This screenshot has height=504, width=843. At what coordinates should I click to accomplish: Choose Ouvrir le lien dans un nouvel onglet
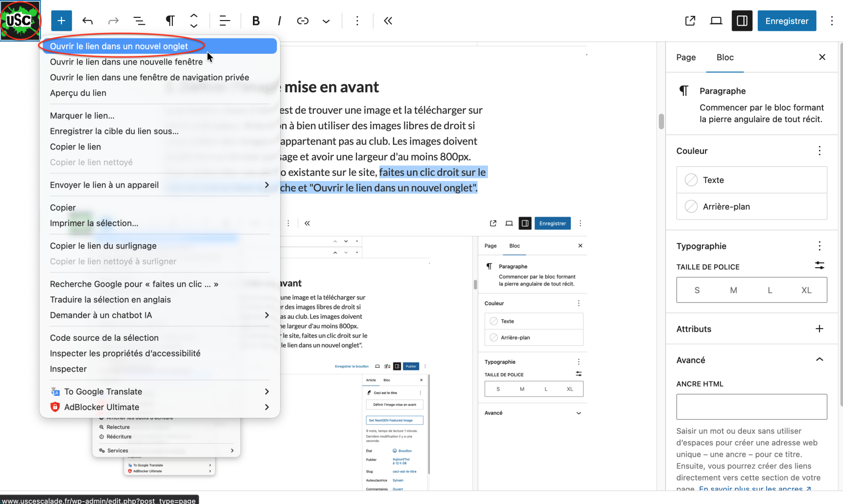tap(119, 46)
